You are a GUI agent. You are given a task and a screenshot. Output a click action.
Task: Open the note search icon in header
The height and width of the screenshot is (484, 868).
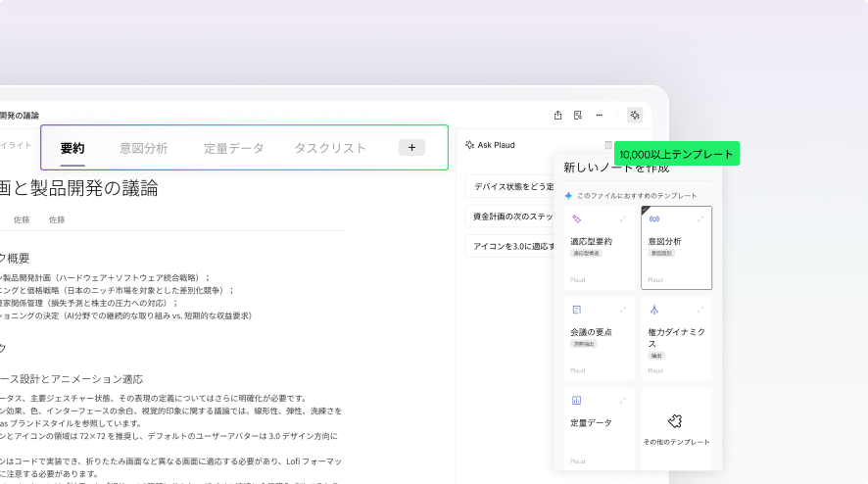click(578, 115)
